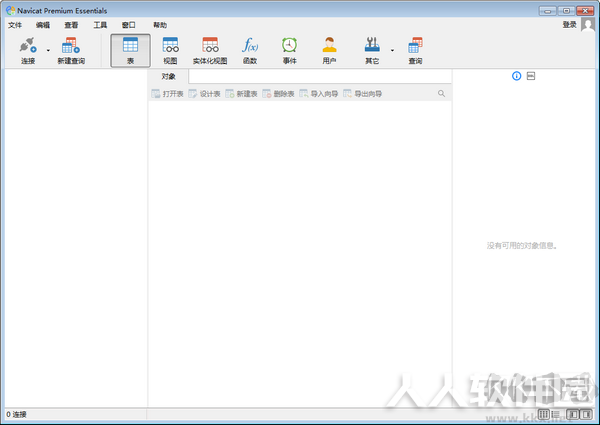This screenshot has height=425, width=600.
Task: Click the New Query (新建查询) icon
Action: [x=71, y=46]
